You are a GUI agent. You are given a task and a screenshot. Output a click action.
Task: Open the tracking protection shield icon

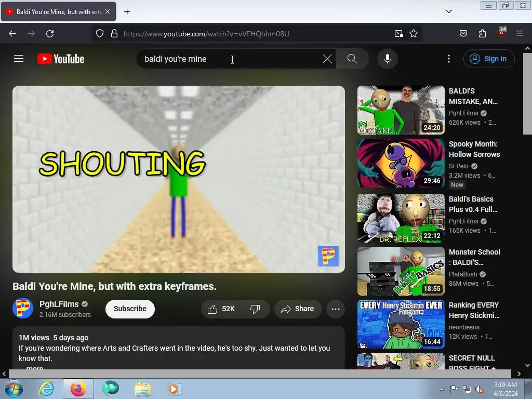[99, 34]
